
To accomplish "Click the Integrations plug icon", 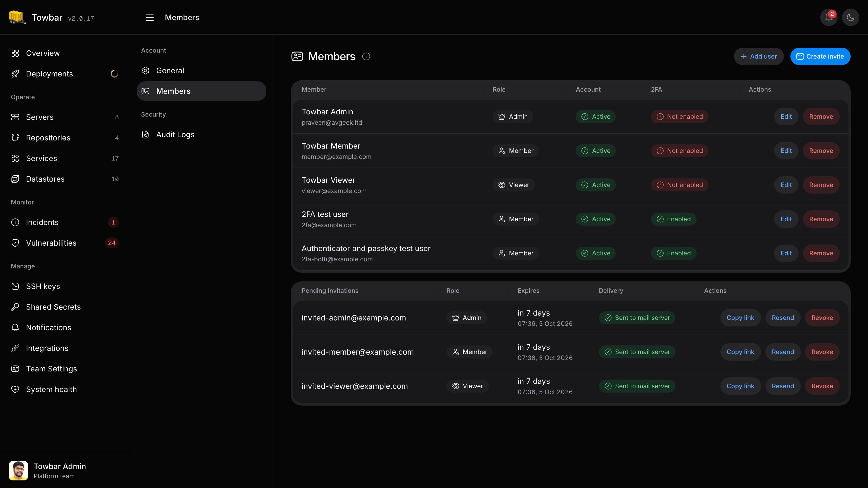I will coord(15,348).
